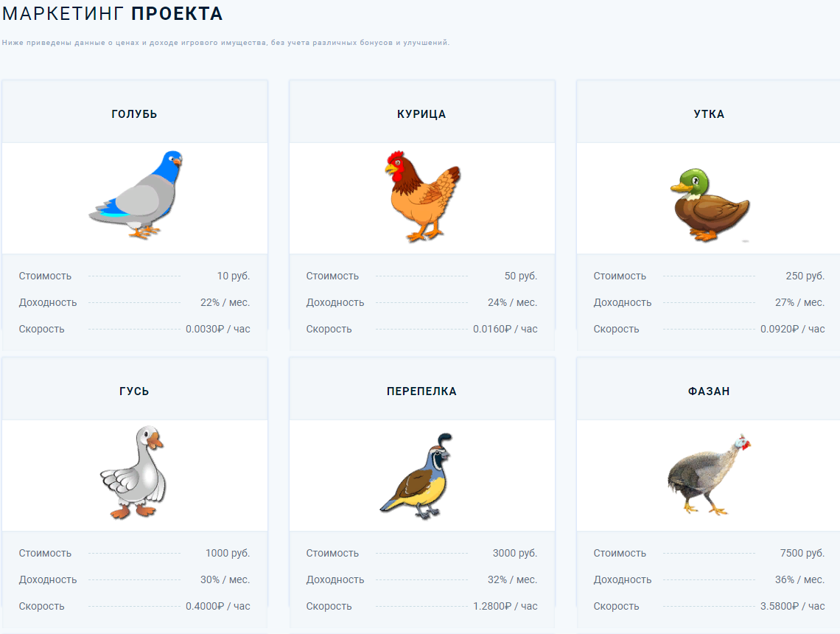Click the pigeon illustration

(136, 194)
